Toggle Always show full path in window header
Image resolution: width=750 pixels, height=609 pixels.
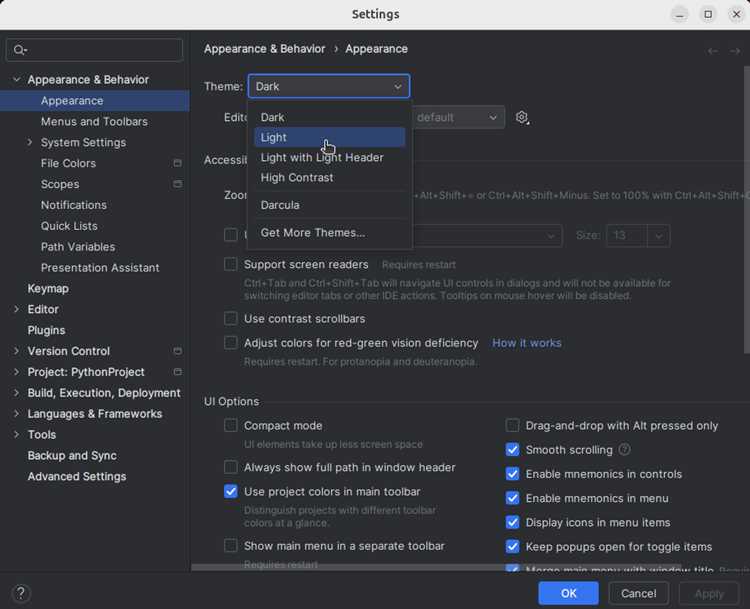(x=231, y=467)
